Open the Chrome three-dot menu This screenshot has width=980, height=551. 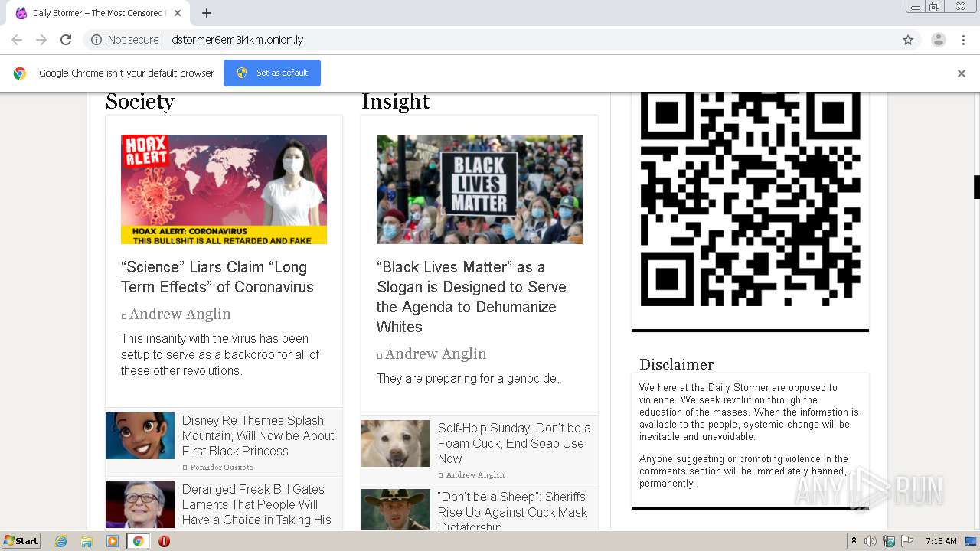963,40
